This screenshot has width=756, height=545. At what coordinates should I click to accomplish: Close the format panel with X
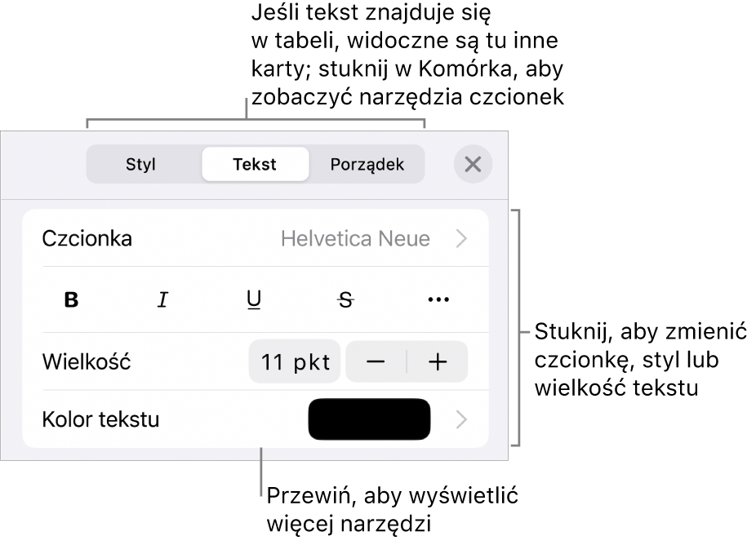point(473,164)
